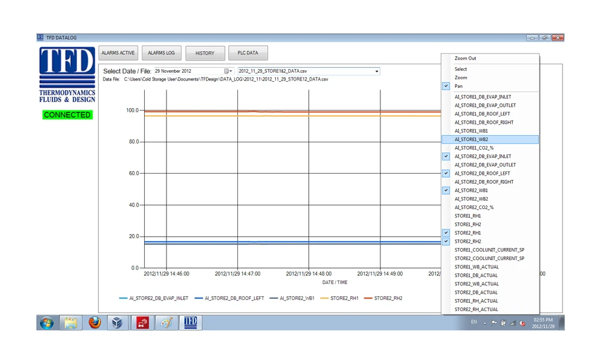Open the ALARMS LOG view
Viewport: 601px width, 364px height.
click(161, 53)
